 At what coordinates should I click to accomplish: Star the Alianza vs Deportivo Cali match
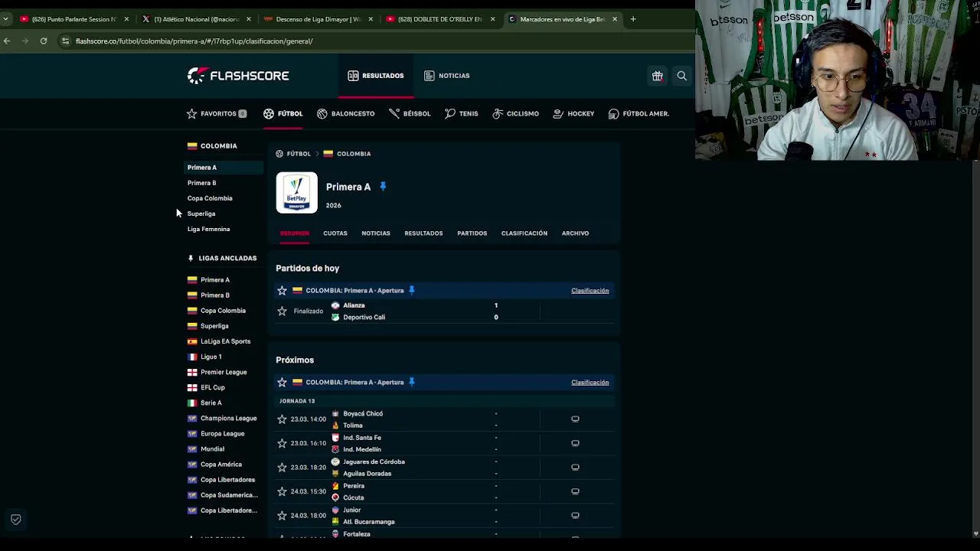(x=282, y=311)
